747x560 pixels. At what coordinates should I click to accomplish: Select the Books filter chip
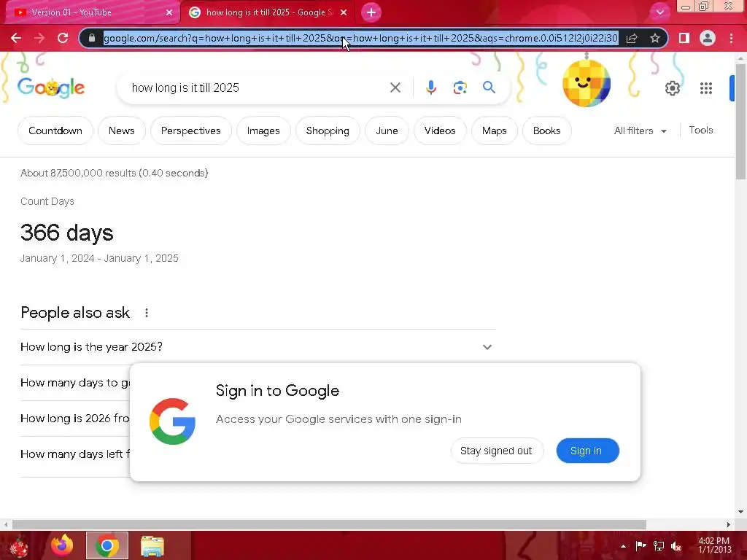547,131
